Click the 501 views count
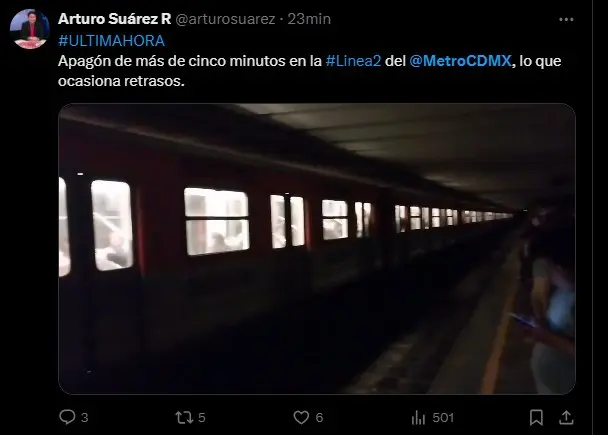 click(443, 418)
